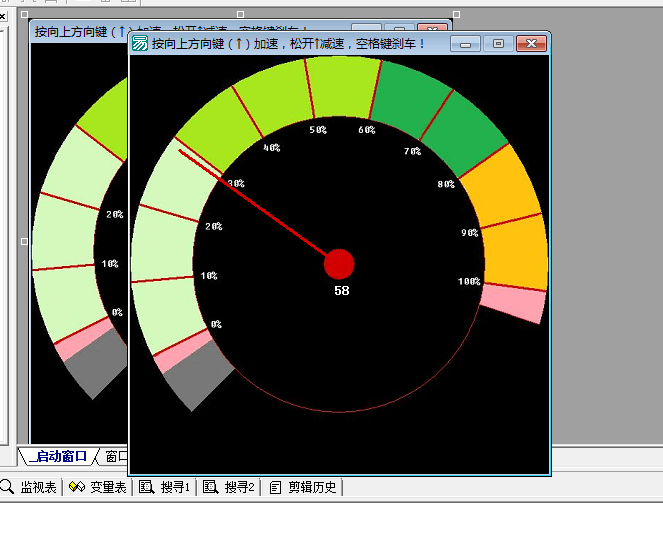Image resolution: width=663 pixels, height=549 pixels.
Task: Click the search icon beside 搜寻2
Action: click(210, 487)
